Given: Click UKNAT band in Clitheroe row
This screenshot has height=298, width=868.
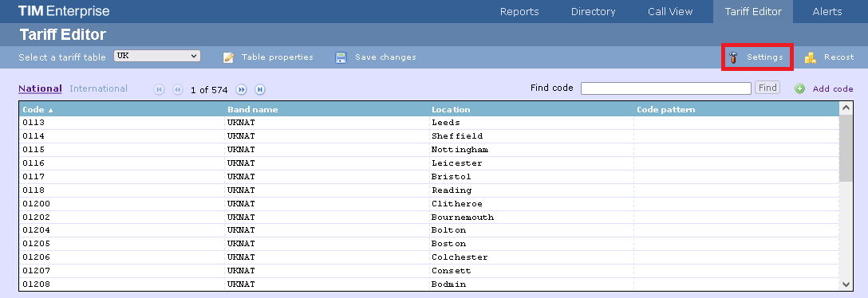Looking at the screenshot, I should click(x=326, y=204).
